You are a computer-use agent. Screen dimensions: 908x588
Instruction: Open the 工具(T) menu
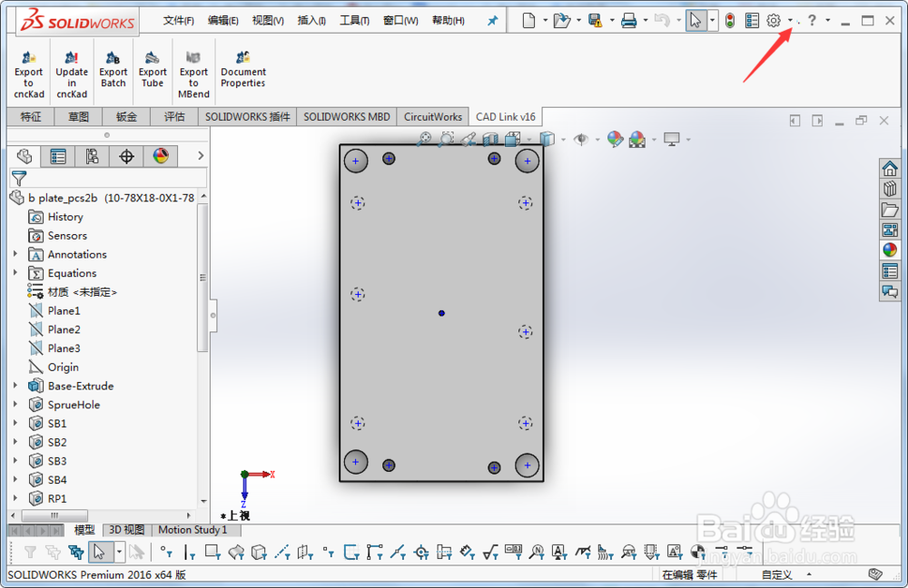(x=354, y=21)
